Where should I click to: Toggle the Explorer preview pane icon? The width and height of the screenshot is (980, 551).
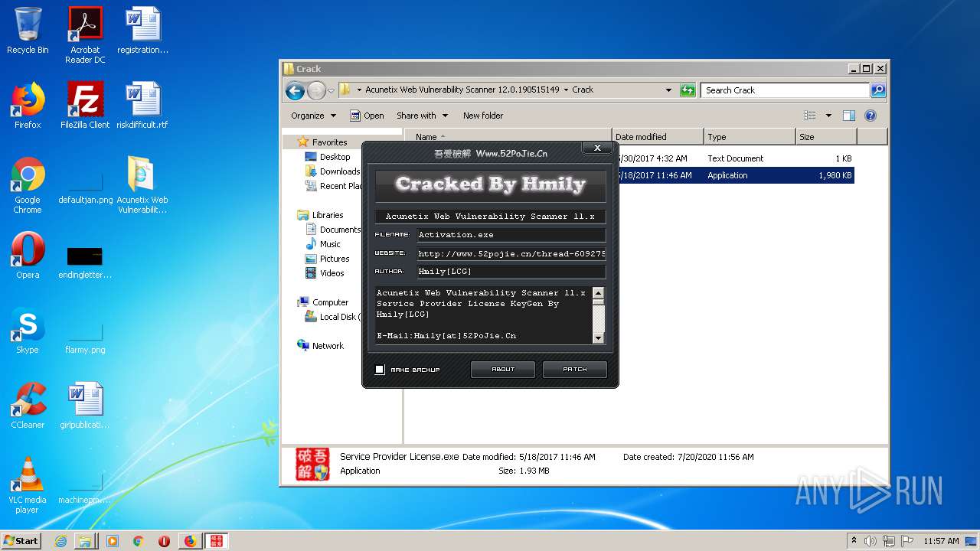848,116
